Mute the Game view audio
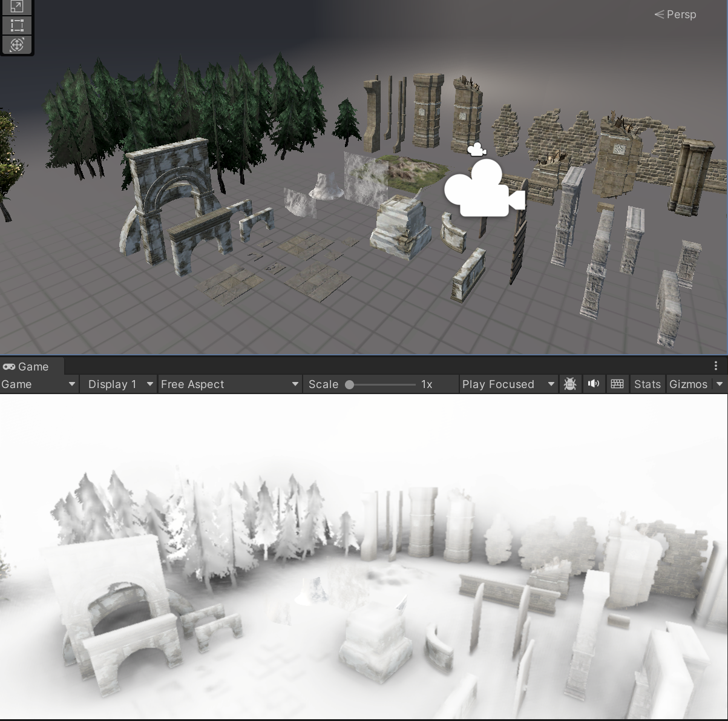This screenshot has width=728, height=721. tap(594, 384)
